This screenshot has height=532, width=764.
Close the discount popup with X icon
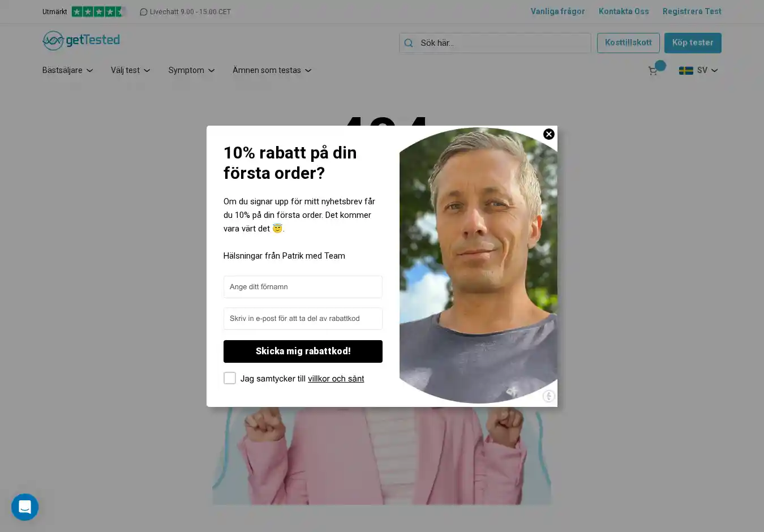548,134
